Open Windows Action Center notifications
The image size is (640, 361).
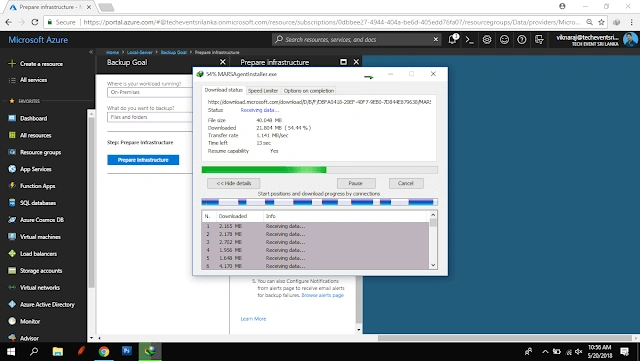[x=624, y=352]
